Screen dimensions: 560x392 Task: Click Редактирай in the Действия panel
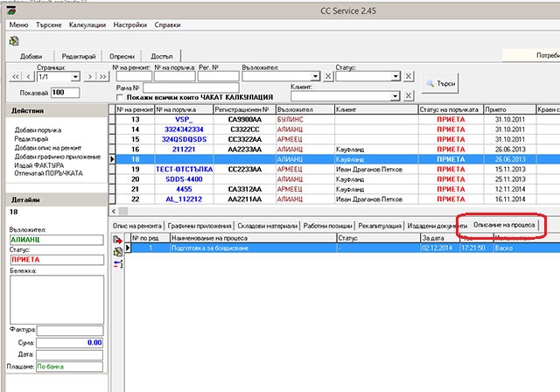coord(31,139)
